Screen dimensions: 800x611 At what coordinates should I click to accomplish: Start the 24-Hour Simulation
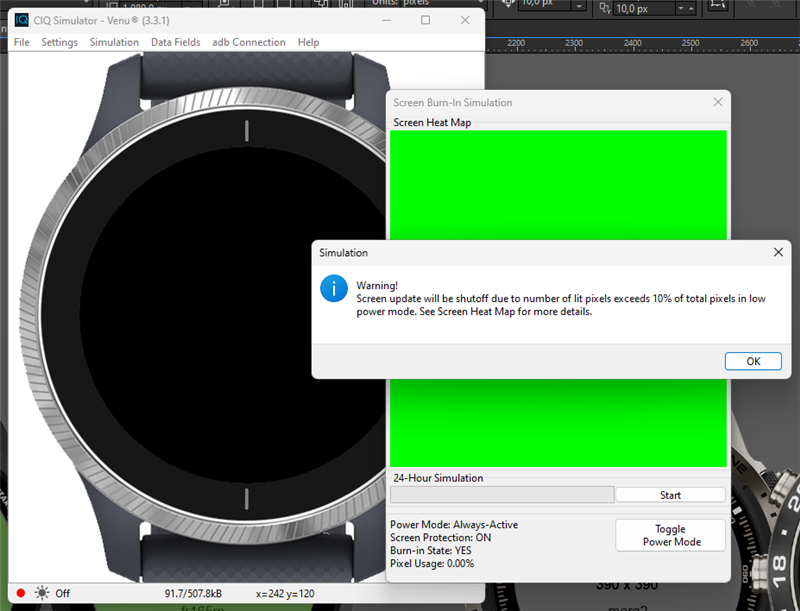tap(670, 495)
